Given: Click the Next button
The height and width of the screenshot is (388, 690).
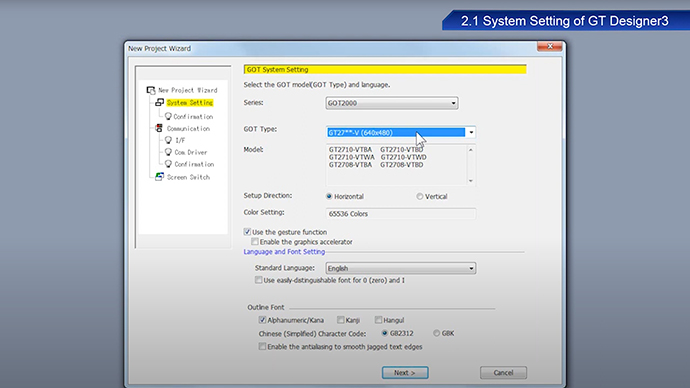Looking at the screenshot, I should coord(405,373).
